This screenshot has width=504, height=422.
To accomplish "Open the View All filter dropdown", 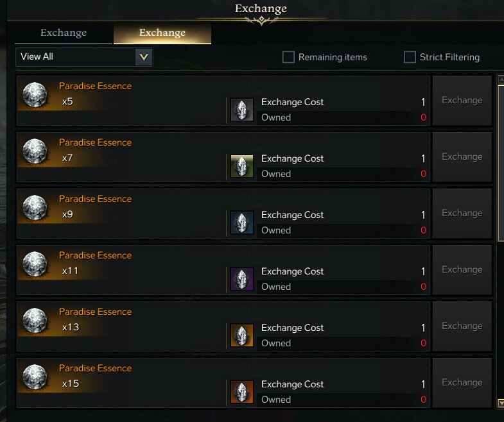I will [84, 57].
